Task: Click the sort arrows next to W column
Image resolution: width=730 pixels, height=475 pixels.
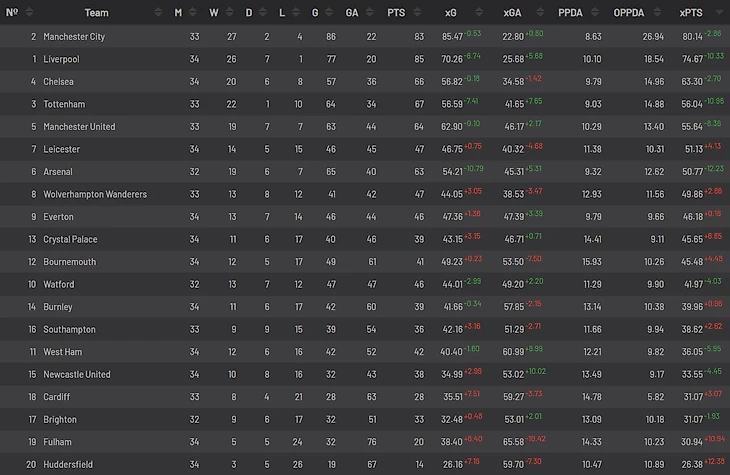Action: 231,13
